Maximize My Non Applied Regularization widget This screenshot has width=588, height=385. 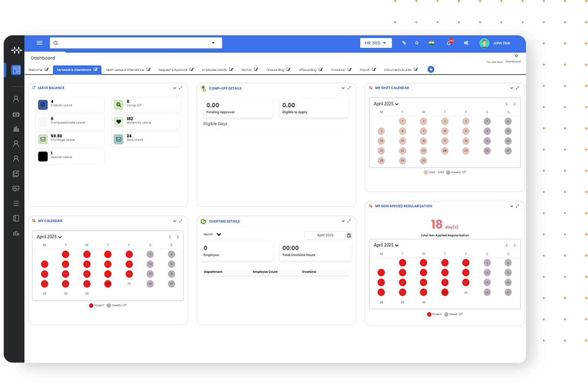[517, 206]
